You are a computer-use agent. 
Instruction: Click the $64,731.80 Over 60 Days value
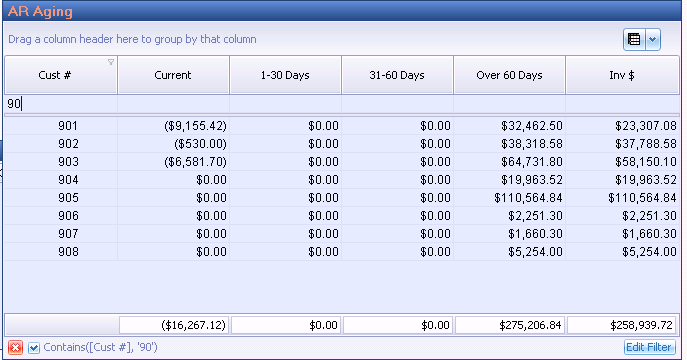point(532,162)
